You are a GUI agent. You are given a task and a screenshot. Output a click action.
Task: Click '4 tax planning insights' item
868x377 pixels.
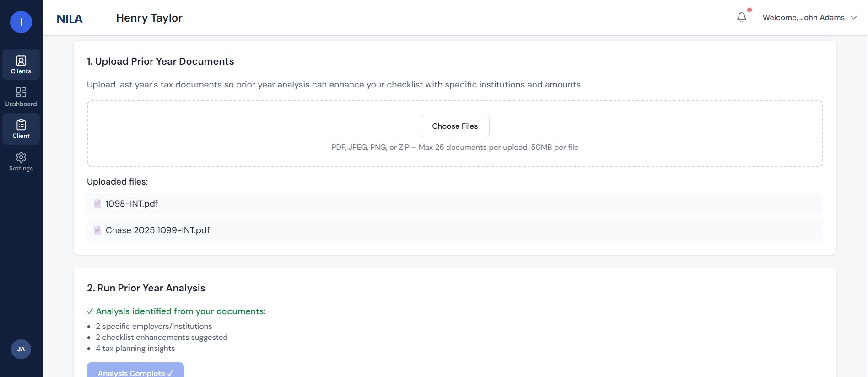click(135, 348)
